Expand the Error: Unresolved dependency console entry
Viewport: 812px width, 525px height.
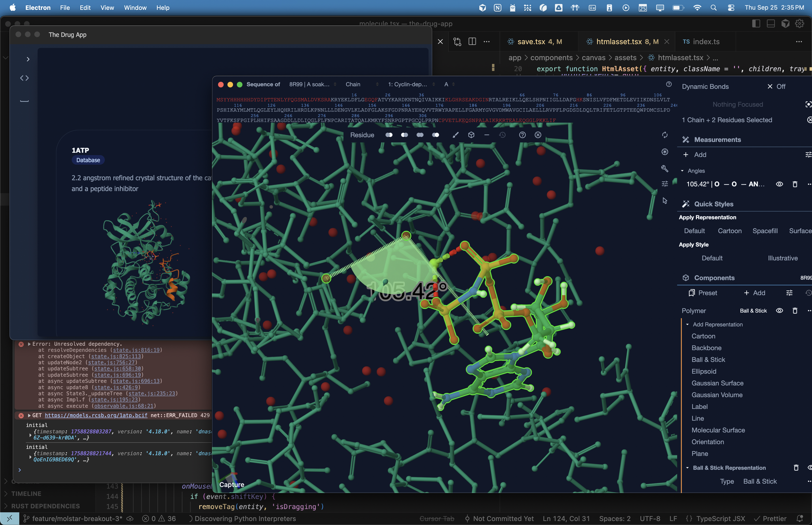[x=29, y=344]
